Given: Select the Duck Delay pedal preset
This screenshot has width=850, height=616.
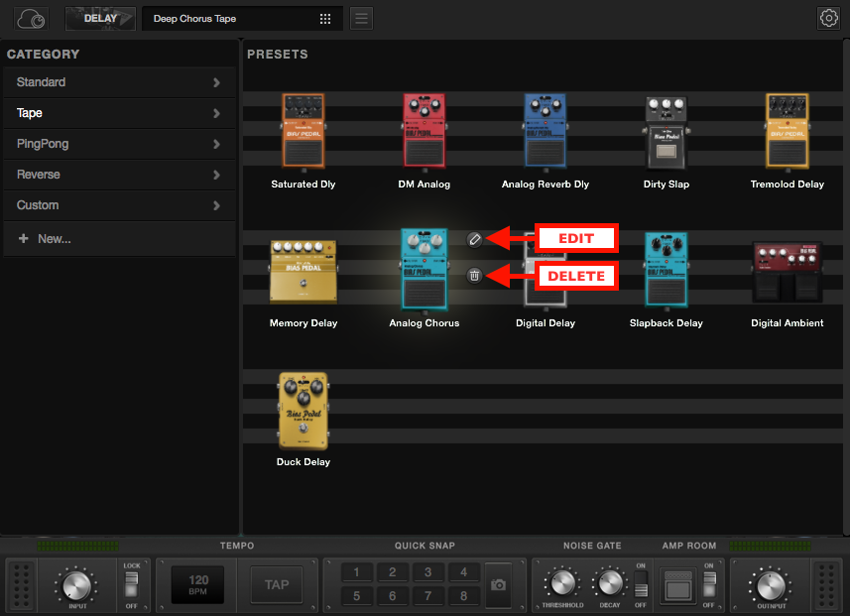Looking at the screenshot, I should point(304,411).
